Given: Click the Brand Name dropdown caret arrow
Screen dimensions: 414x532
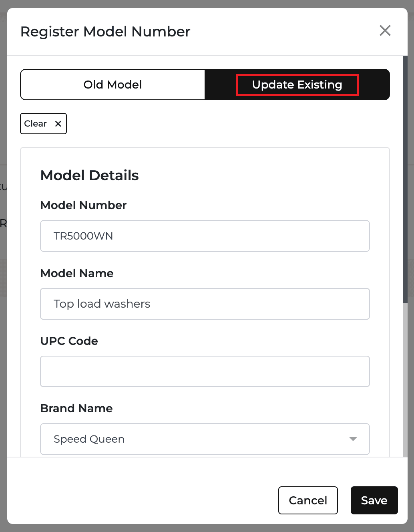Looking at the screenshot, I should point(353,439).
